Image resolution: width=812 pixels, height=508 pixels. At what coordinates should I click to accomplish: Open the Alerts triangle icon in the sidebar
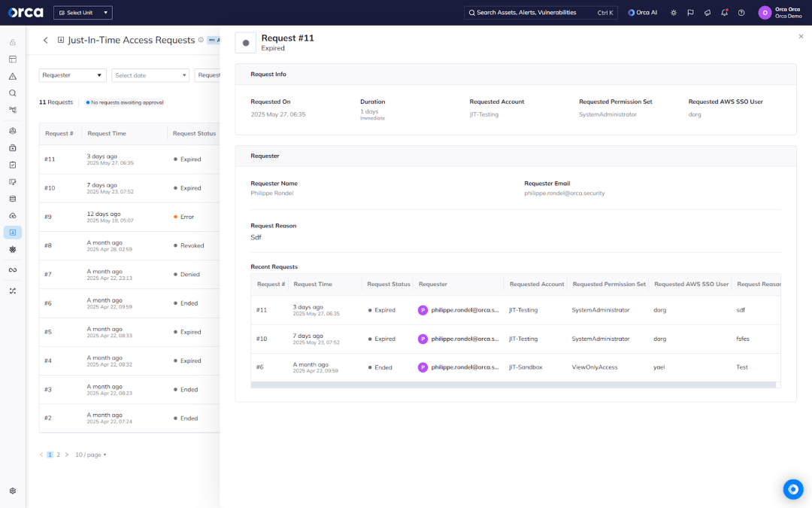pos(13,76)
